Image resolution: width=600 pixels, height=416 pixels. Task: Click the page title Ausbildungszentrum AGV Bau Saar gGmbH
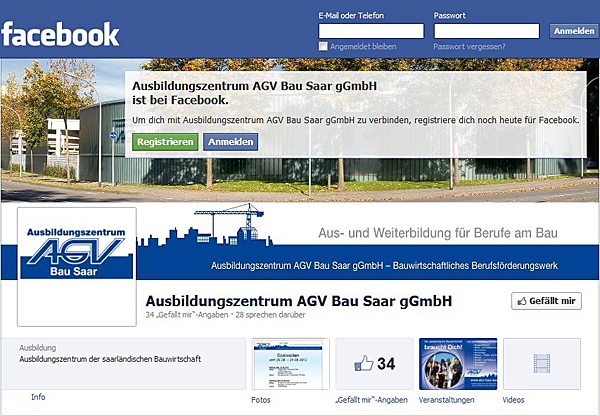coord(298,301)
